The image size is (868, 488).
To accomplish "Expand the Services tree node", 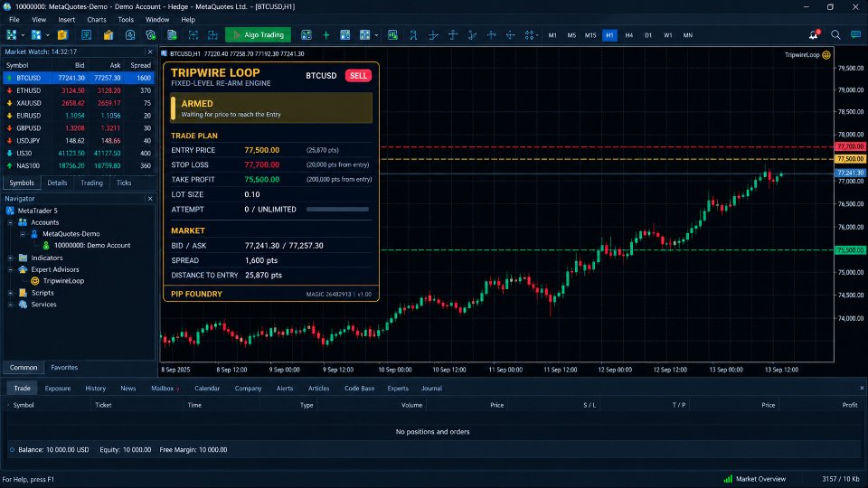I will click(11, 305).
